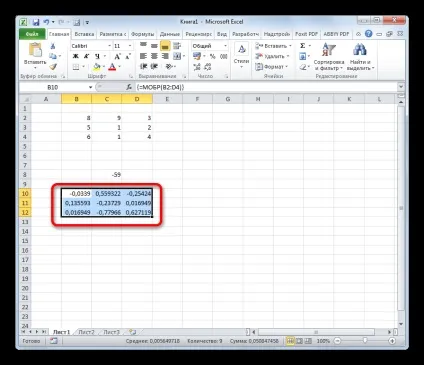424x365 pixels.
Task: Open the Стили styles gallery
Action: pos(242,55)
